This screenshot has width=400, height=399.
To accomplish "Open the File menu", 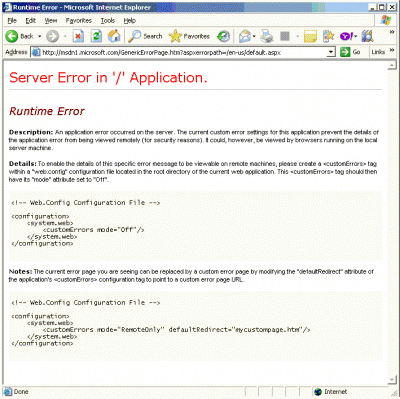I will pyautogui.click(x=12, y=21).
